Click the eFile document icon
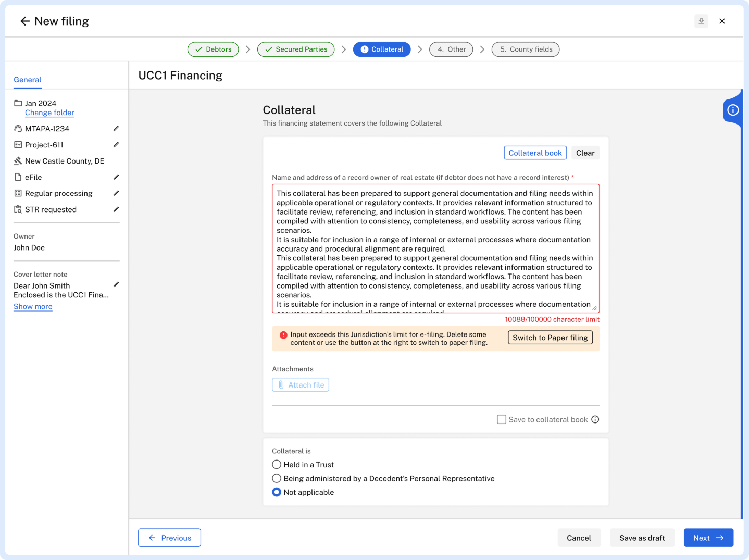Image resolution: width=749 pixels, height=560 pixels. (18, 177)
